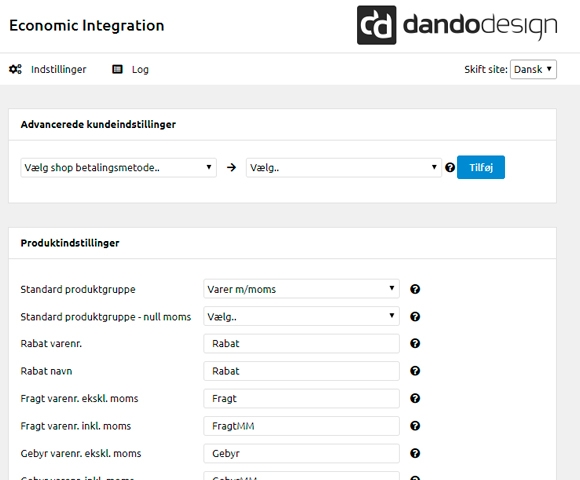Click the Rabat varenr. input field
The width and height of the screenshot is (580, 480).
click(x=301, y=344)
